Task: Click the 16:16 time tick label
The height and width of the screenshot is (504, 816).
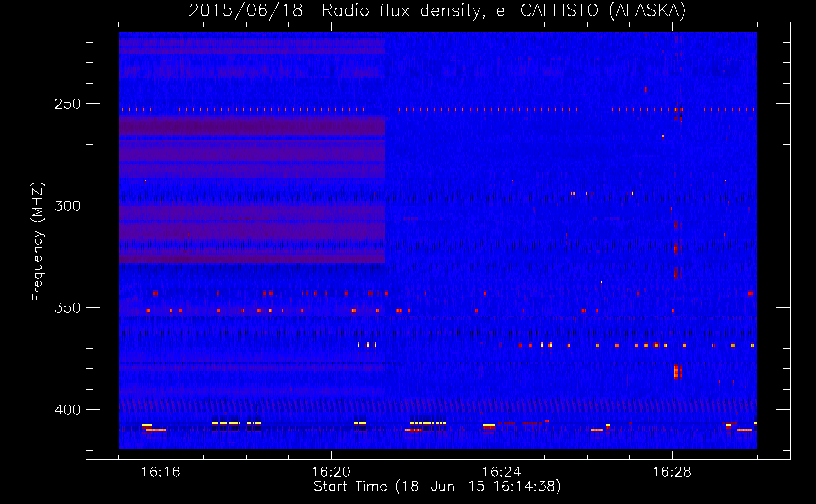Action: tap(161, 472)
